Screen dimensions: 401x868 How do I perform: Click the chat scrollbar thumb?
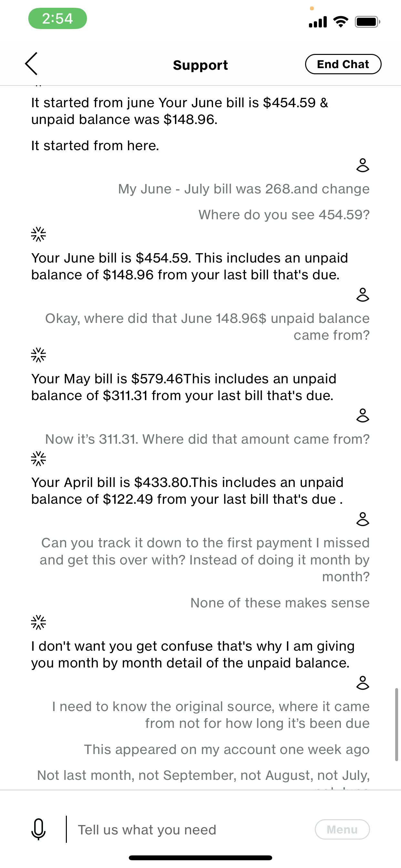pos(396,724)
